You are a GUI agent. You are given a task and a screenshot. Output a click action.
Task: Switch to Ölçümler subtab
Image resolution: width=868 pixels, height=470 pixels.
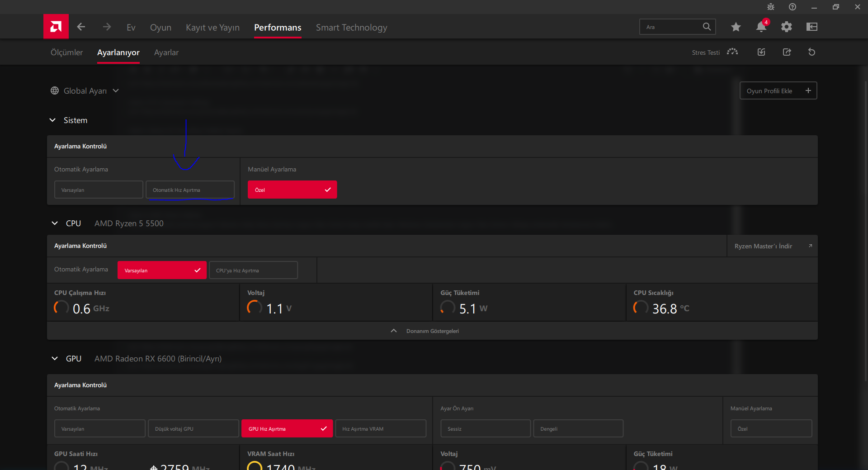tap(66, 52)
